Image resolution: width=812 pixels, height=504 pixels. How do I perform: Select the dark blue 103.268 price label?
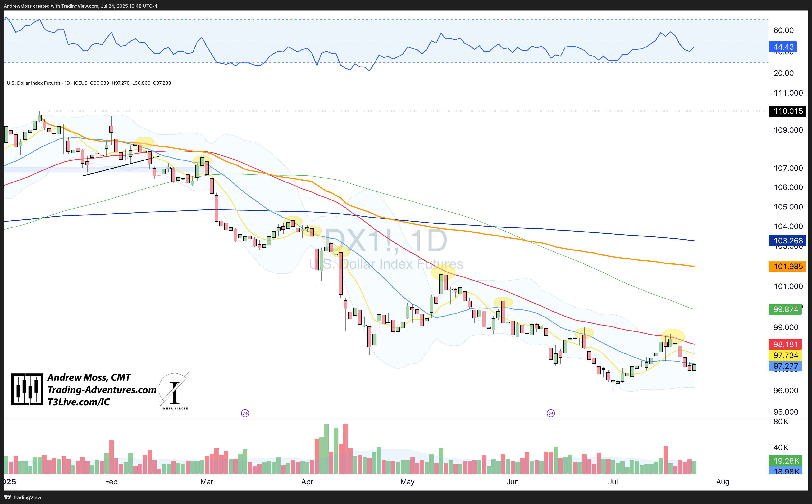[x=787, y=241]
